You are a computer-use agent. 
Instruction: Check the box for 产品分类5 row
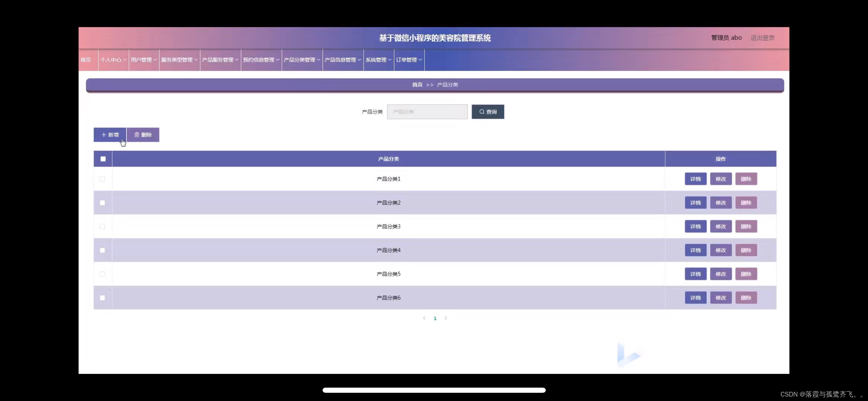[x=102, y=274]
